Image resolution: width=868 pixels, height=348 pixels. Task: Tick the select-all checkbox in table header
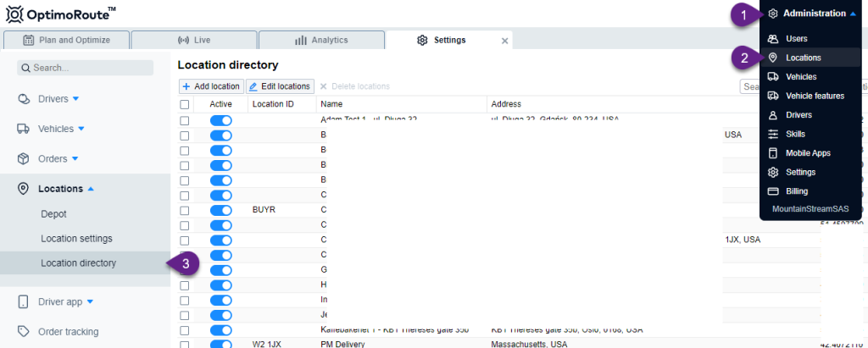click(x=184, y=104)
